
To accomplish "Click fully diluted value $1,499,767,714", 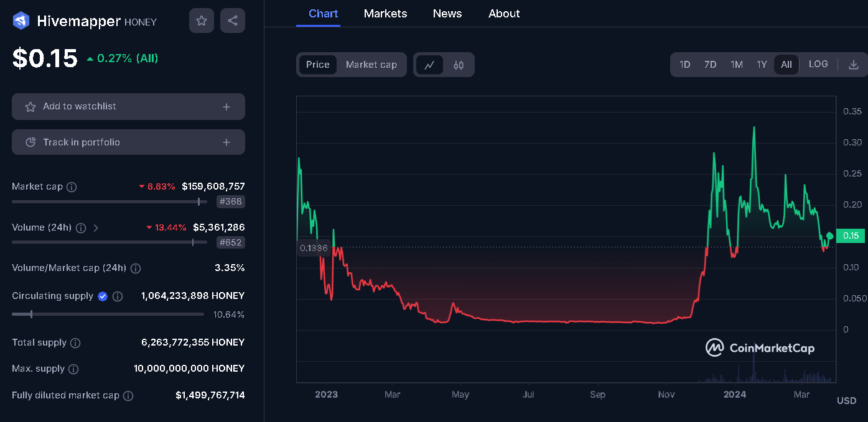I will point(210,395).
